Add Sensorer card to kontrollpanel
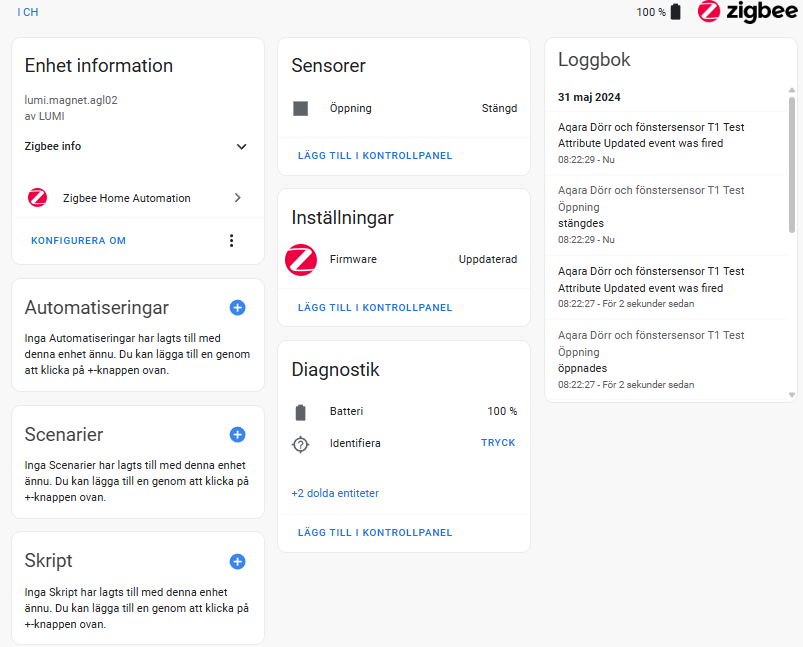This screenshot has height=647, width=803. 375,156
